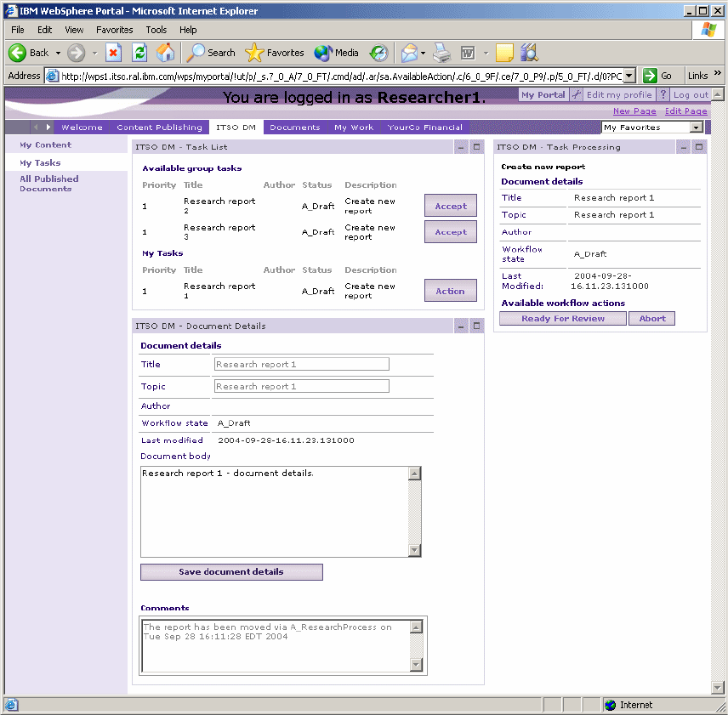The width and height of the screenshot is (728, 715).
Task: Expand the address bar URL dropdown
Action: point(629,76)
